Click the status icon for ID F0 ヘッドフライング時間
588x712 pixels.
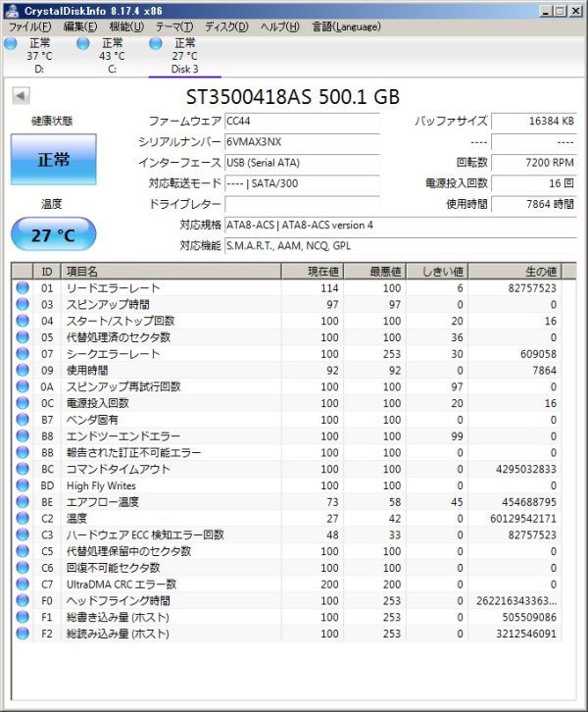point(23,600)
